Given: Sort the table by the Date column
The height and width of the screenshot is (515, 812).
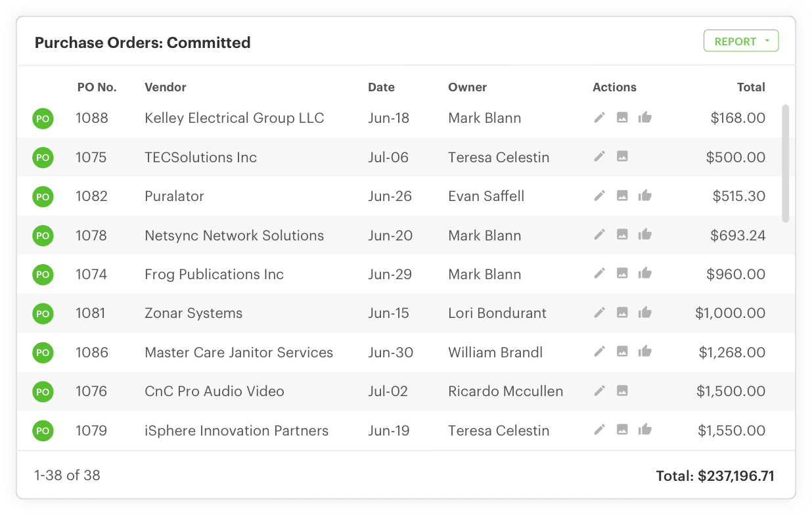Looking at the screenshot, I should 381,87.
